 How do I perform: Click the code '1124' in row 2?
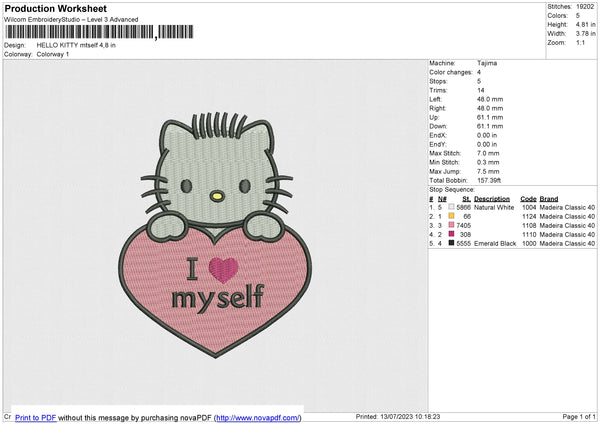point(529,217)
